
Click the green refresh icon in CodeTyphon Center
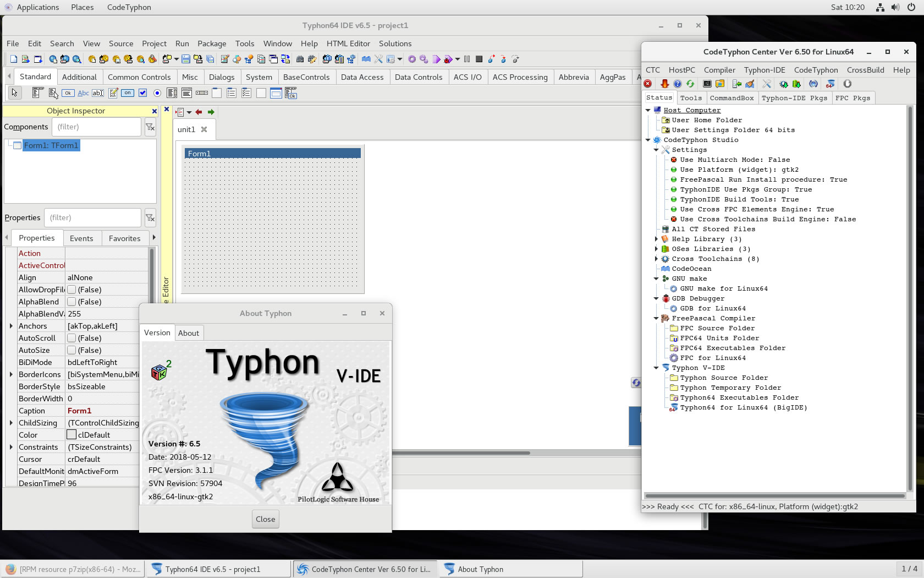[x=690, y=84]
